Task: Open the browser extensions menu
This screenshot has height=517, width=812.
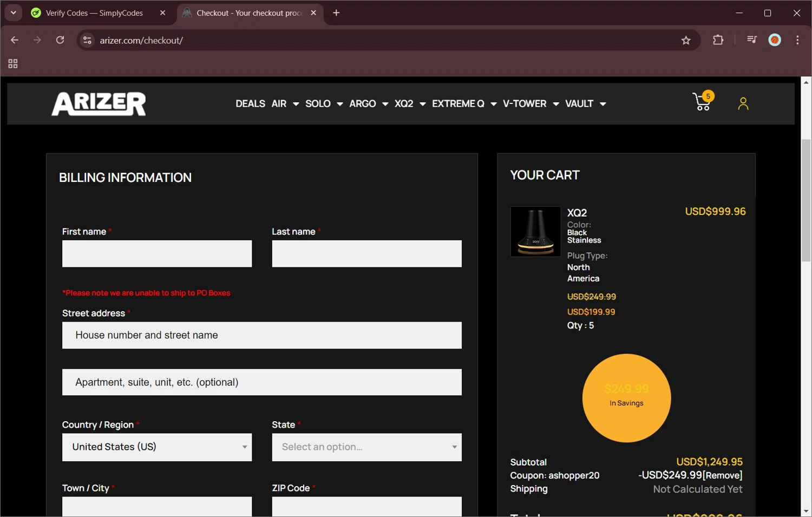Action: [x=718, y=40]
